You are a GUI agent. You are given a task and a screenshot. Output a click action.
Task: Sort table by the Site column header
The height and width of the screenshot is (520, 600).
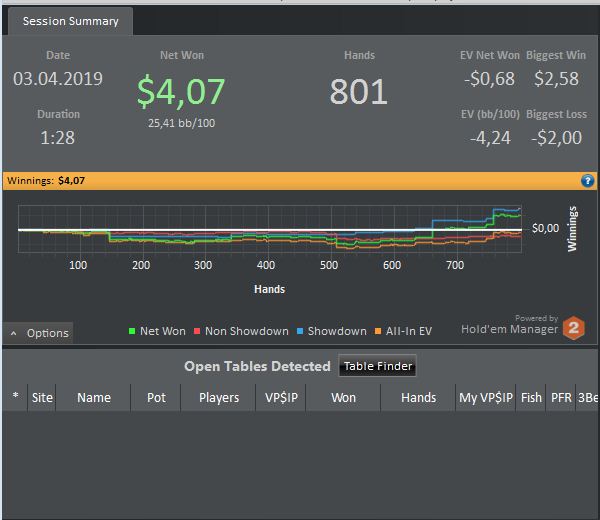tap(42, 398)
